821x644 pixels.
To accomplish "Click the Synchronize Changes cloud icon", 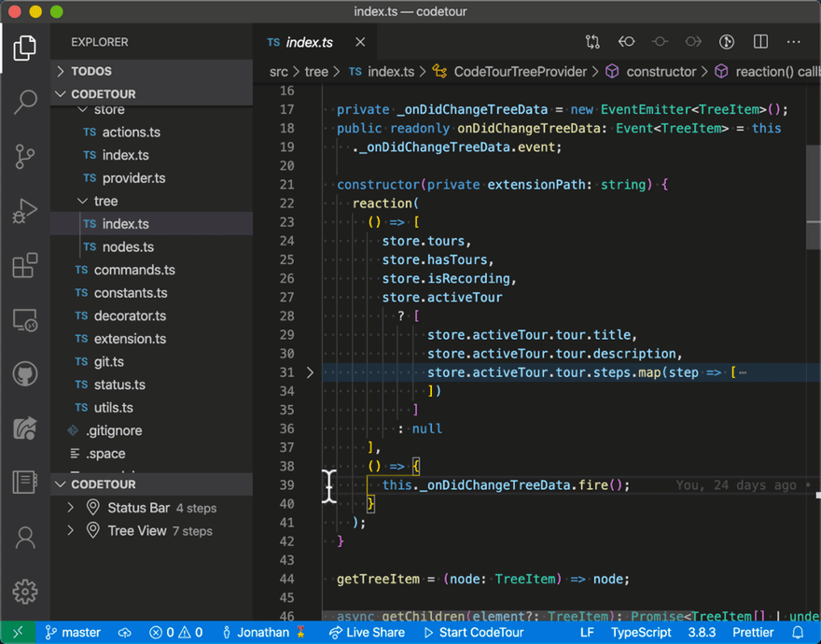I will coord(125,633).
